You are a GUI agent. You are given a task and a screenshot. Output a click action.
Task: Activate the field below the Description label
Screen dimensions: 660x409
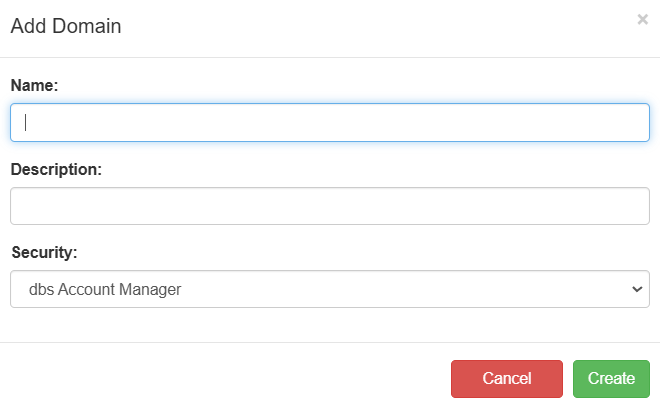coord(330,206)
